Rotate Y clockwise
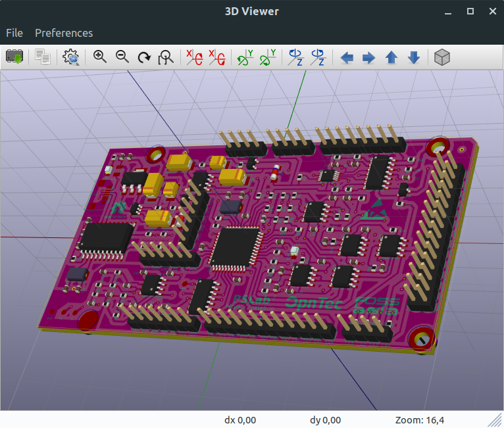The height and width of the screenshot is (428, 504). pyautogui.click(x=245, y=58)
